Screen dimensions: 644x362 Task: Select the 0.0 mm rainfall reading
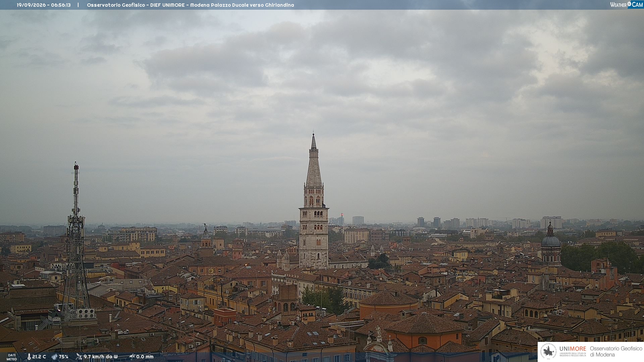(x=145, y=357)
